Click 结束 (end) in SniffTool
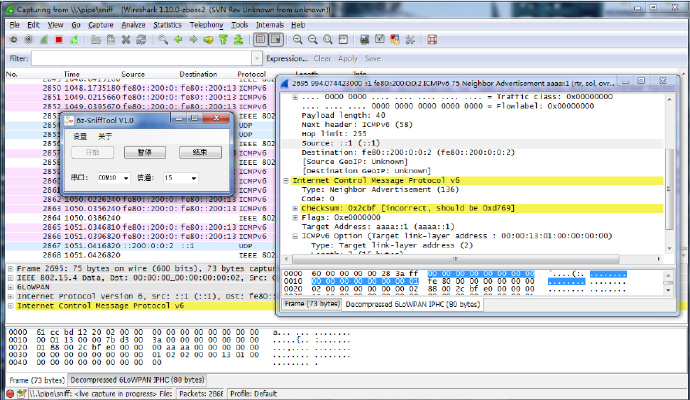The image size is (690, 400). (x=200, y=152)
